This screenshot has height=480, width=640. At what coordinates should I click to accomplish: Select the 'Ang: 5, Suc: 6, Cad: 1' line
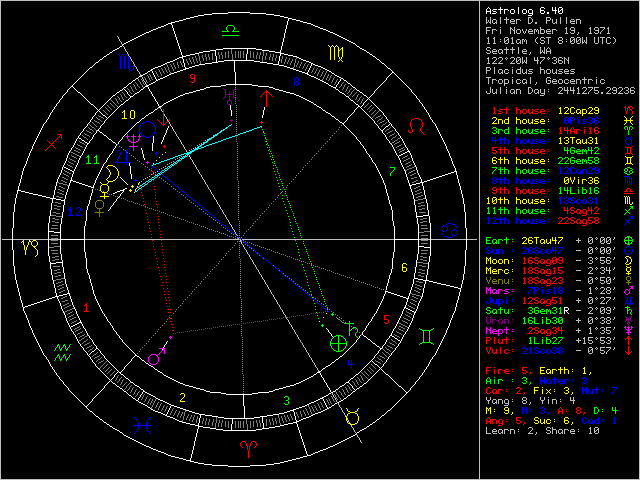(x=551, y=421)
